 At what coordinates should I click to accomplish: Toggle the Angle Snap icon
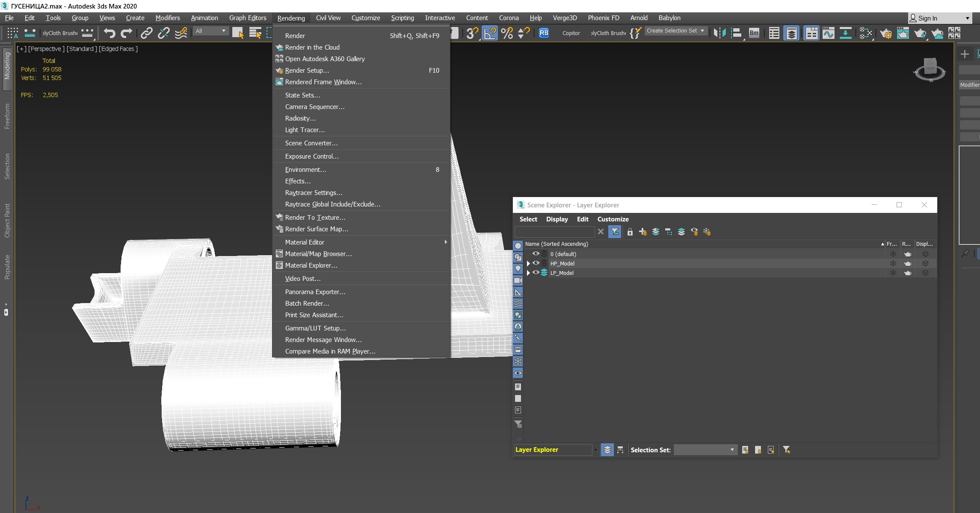(x=490, y=33)
